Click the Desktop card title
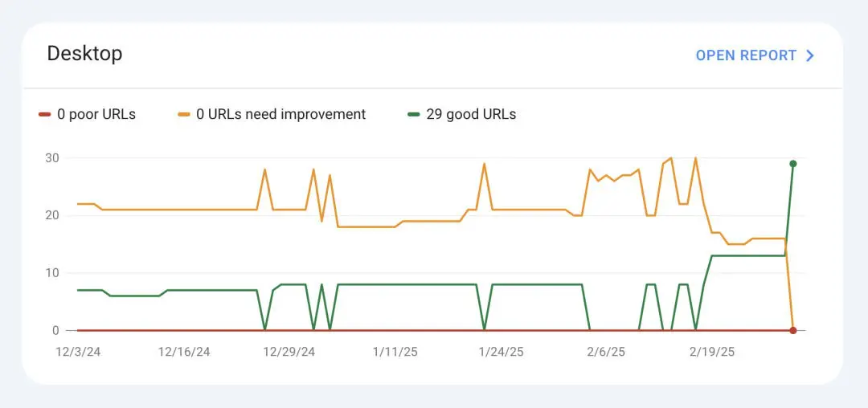 (x=84, y=54)
